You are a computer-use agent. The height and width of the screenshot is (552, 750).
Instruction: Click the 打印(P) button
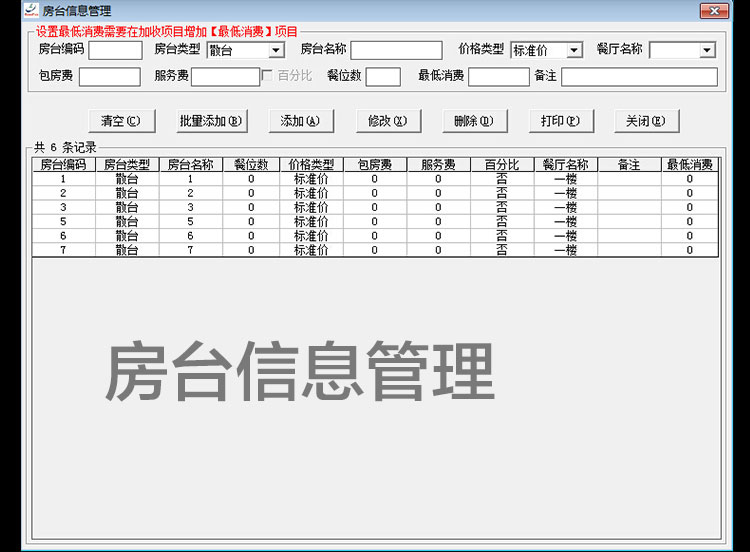pos(561,121)
